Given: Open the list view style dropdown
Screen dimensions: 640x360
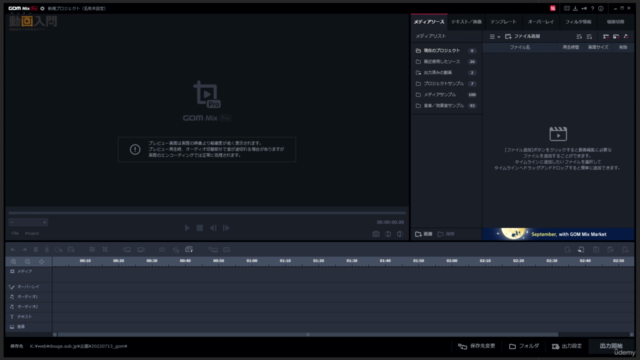Looking at the screenshot, I should (495, 37).
